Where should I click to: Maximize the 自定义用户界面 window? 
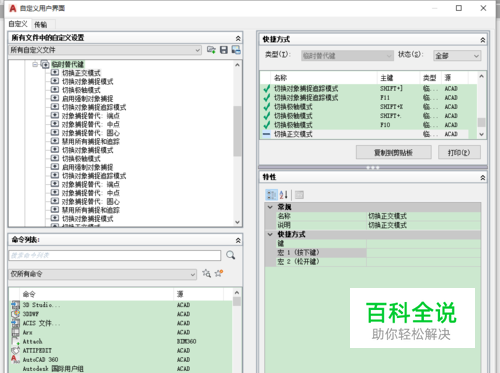[459, 8]
